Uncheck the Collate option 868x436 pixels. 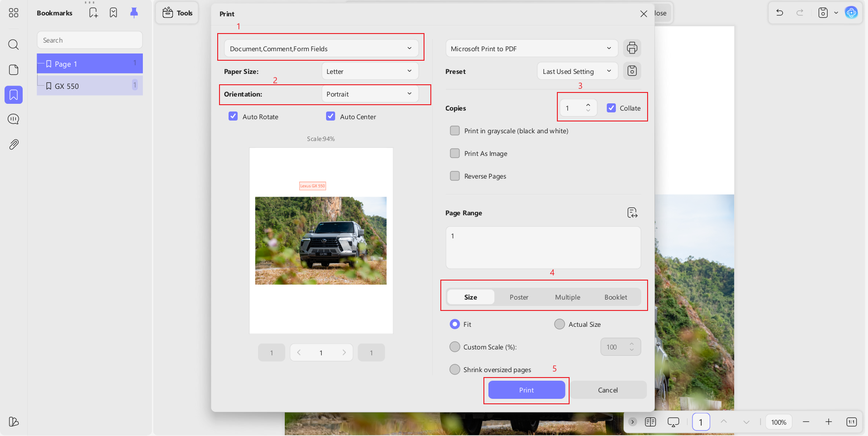(611, 107)
